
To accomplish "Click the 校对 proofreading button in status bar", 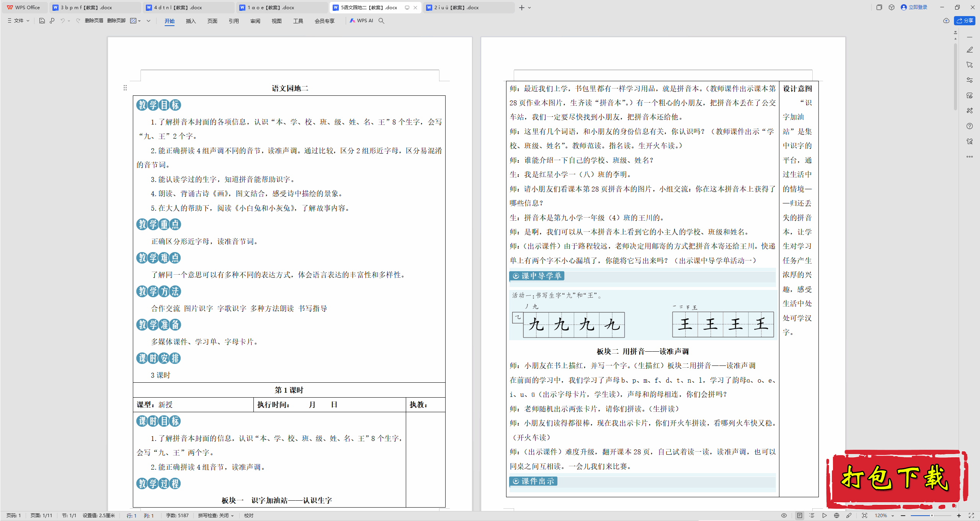I will 249,516.
